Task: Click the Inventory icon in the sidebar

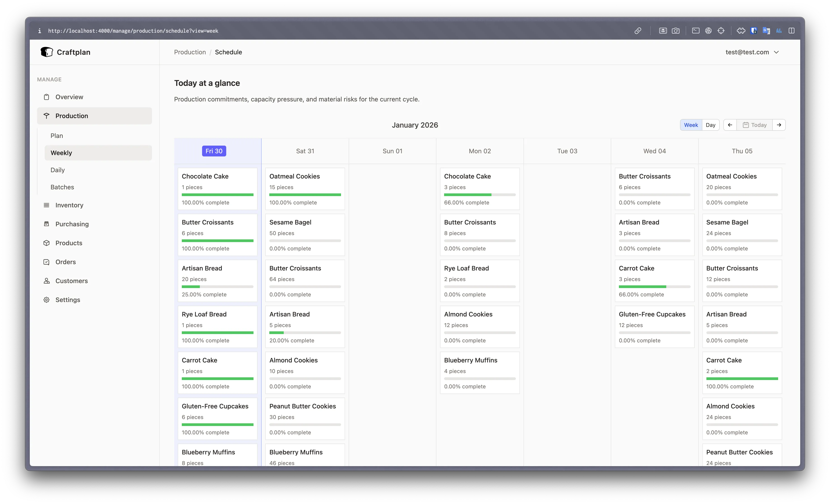Action: click(x=46, y=205)
